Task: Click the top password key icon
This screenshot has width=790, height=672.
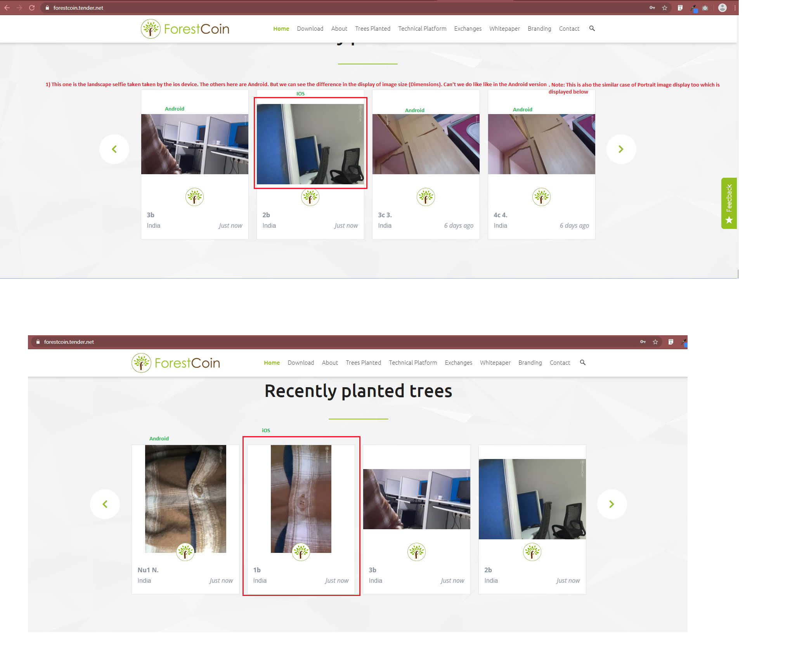Action: pos(652,8)
